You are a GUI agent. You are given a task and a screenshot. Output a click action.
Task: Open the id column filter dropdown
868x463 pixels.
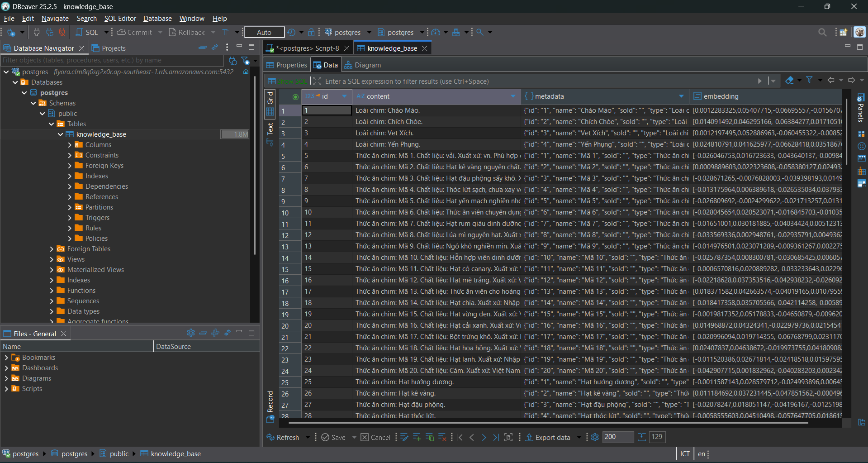point(344,96)
